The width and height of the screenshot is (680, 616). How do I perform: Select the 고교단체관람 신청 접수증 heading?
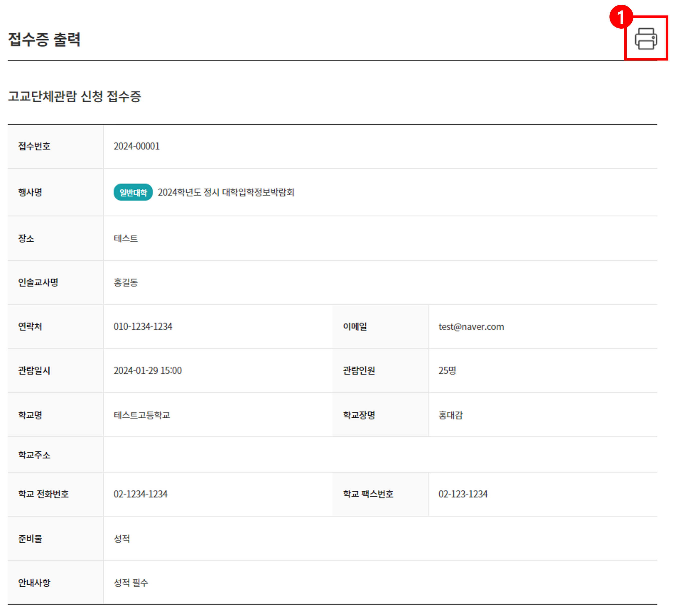(x=75, y=96)
